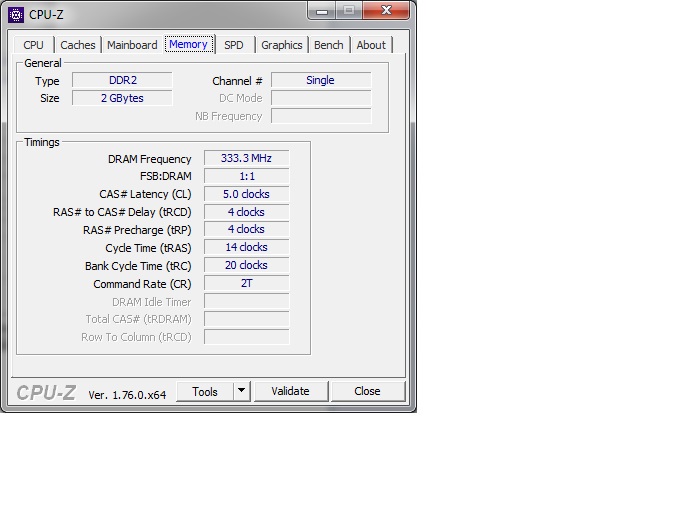
Task: Select the DDR2 type value
Action: (123, 80)
